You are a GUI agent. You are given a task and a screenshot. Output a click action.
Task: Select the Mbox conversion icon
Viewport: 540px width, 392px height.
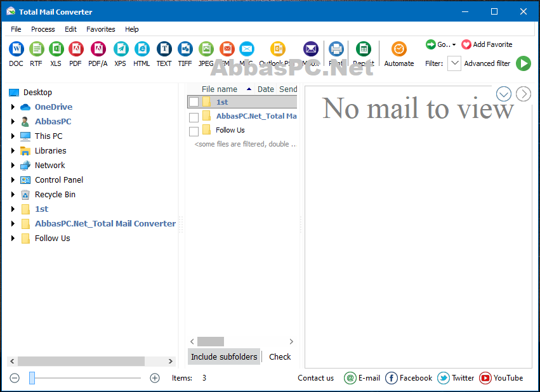(311, 49)
